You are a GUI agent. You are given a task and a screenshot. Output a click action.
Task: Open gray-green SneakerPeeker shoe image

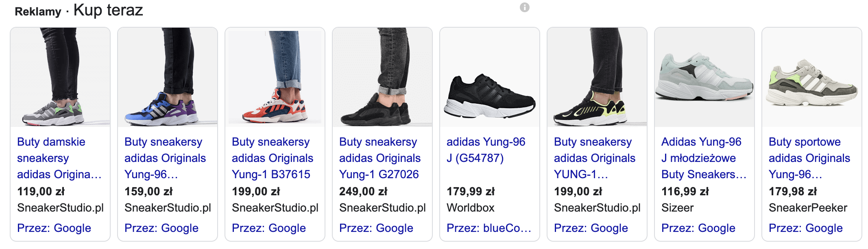812,77
